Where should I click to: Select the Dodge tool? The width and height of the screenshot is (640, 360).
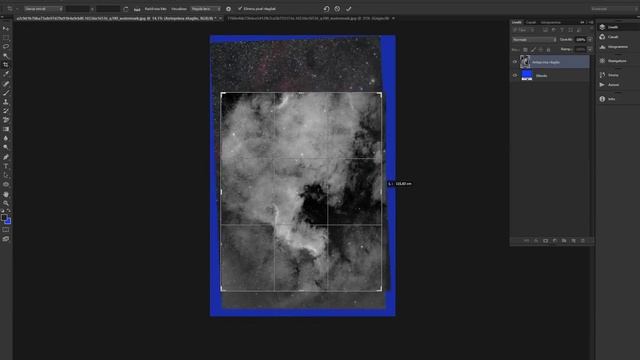click(6, 147)
